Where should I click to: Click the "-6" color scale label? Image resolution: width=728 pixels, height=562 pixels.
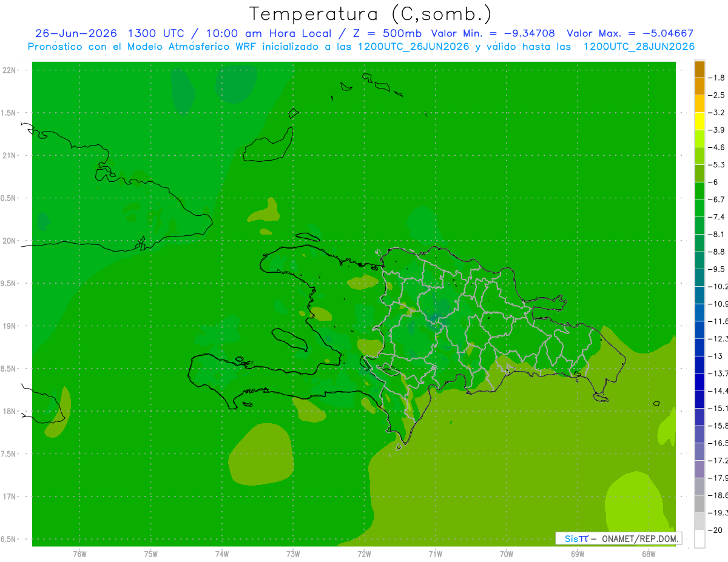pos(714,182)
